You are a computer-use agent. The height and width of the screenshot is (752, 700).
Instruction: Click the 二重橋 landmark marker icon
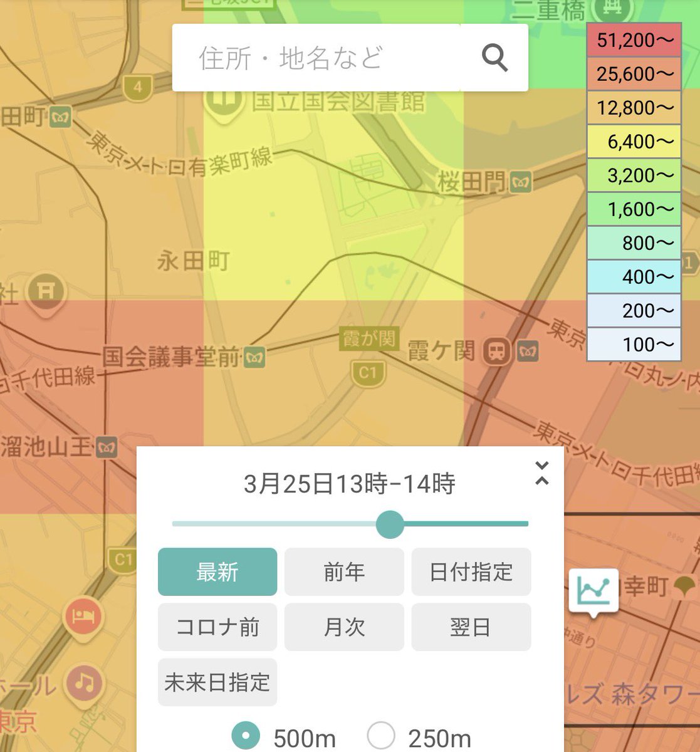click(x=611, y=9)
